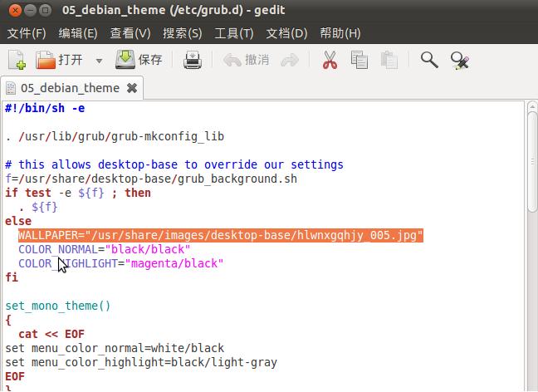This screenshot has height=392, width=538.
Task: Open the 文档(D) menu
Action: [286, 33]
